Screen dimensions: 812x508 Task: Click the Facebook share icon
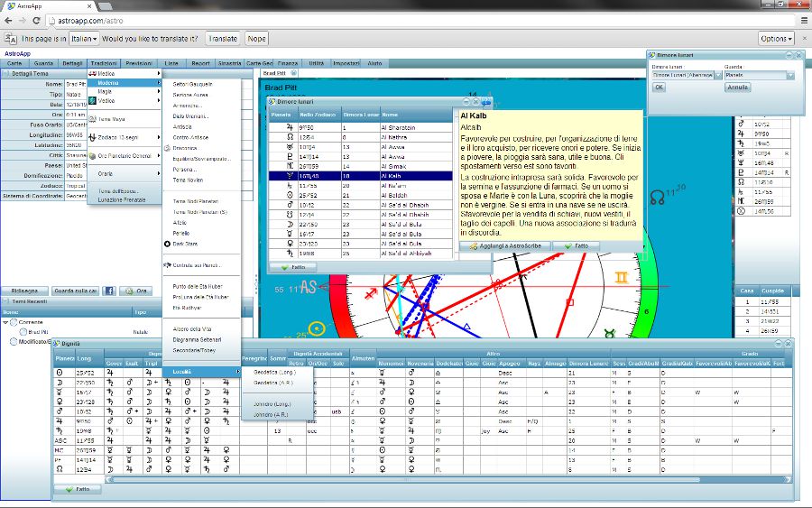108,291
